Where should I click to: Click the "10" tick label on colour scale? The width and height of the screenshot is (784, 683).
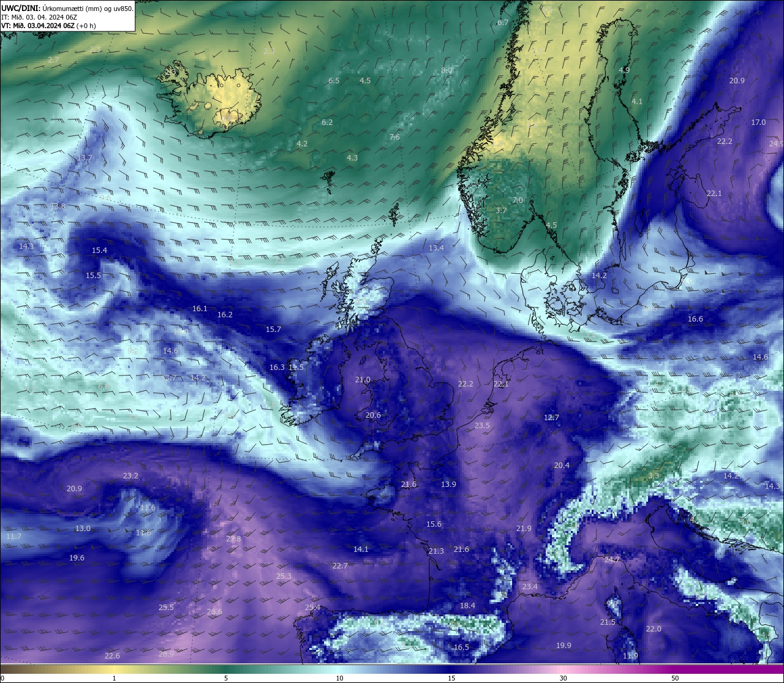coord(339,678)
